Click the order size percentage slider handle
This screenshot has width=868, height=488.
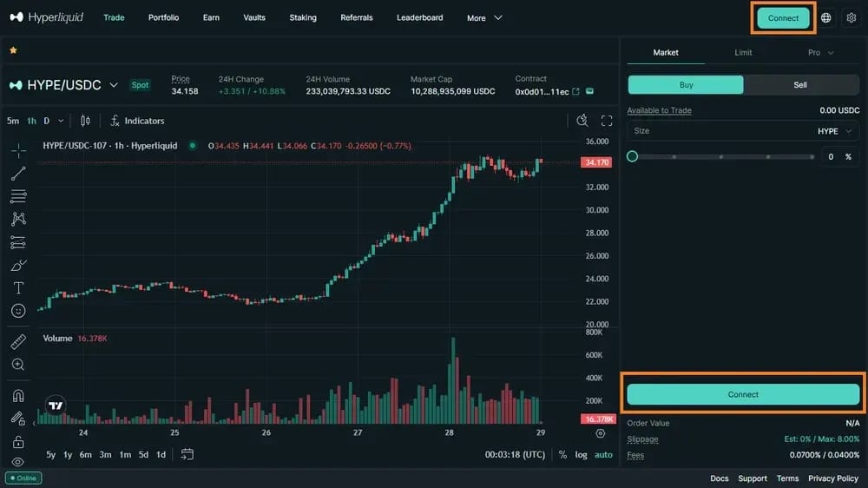[x=632, y=157]
